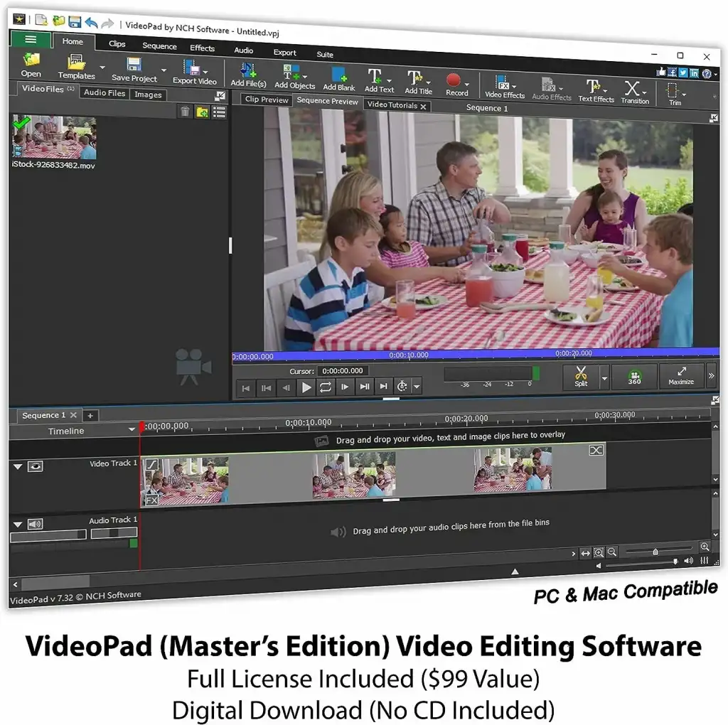This screenshot has width=728, height=725.
Task: Open the Images bin tab
Action: point(148,95)
